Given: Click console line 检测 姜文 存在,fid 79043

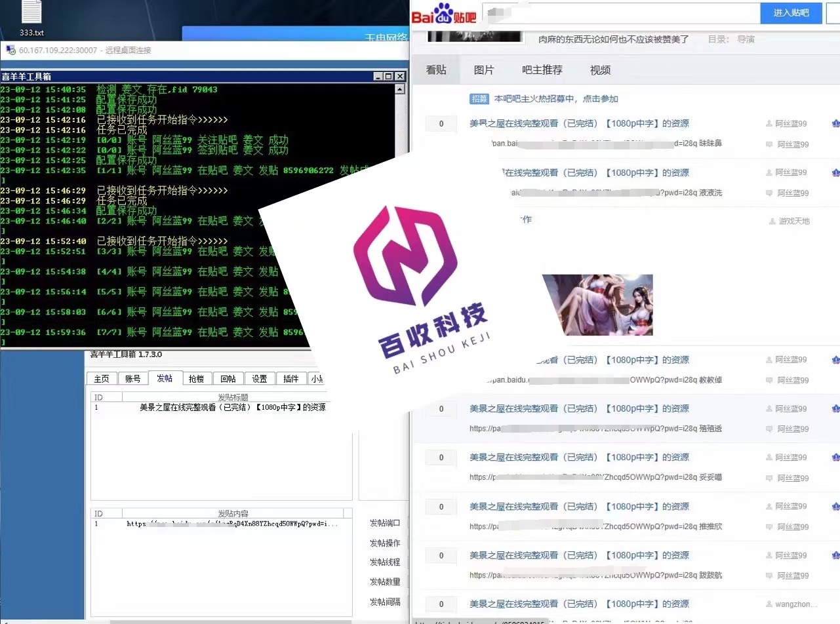Looking at the screenshot, I should coord(109,89).
